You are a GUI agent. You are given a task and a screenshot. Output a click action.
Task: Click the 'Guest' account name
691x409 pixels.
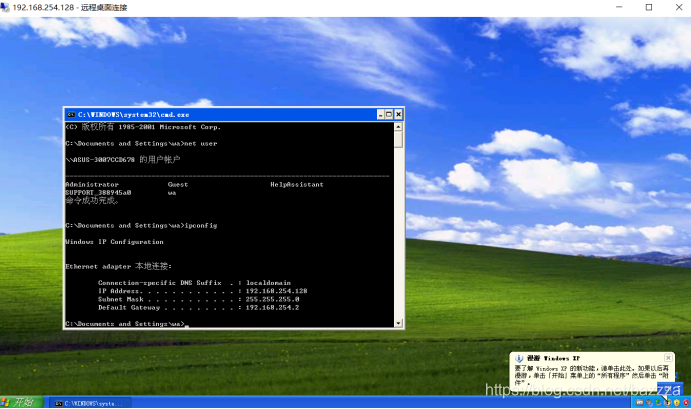pyautogui.click(x=178, y=184)
